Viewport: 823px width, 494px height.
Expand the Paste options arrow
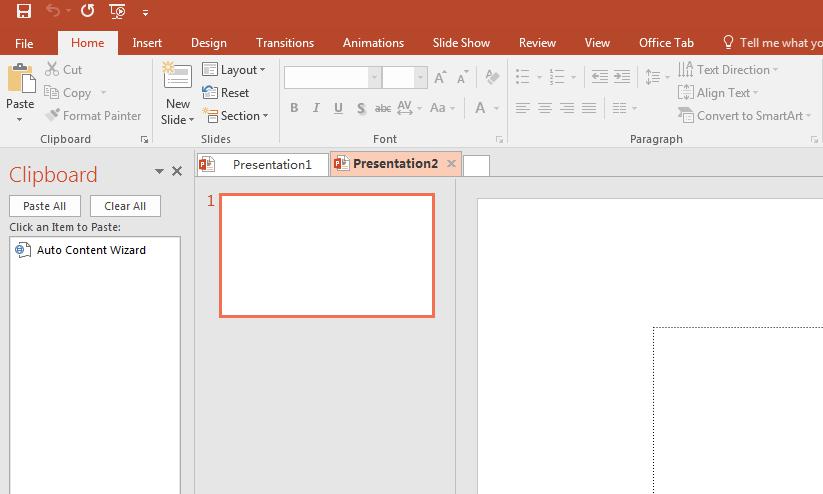coord(20,120)
